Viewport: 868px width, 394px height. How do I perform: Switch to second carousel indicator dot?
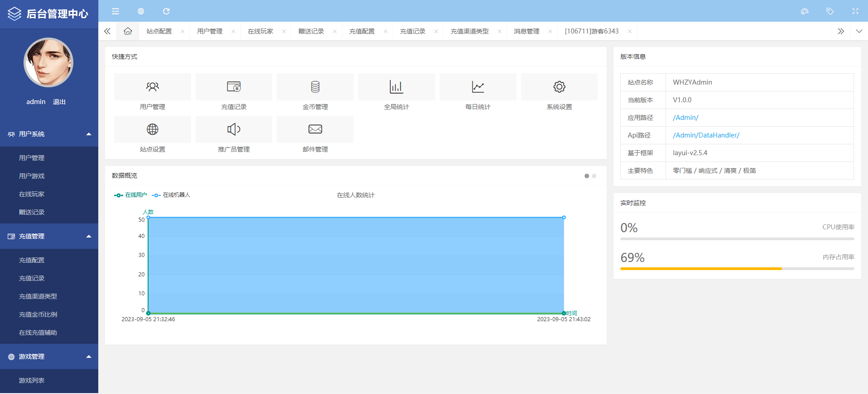coord(594,176)
